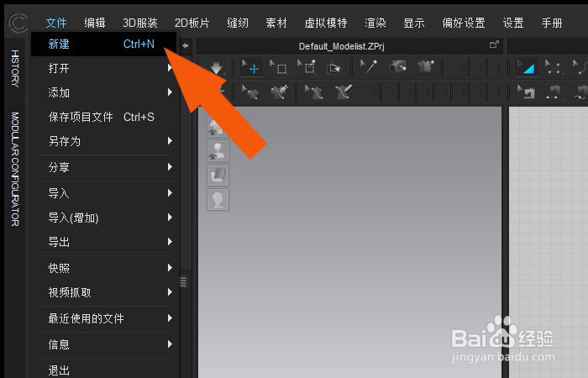Screen dimensions: 588x378
Task: Select the Select Mesh box tool
Action: (278, 67)
